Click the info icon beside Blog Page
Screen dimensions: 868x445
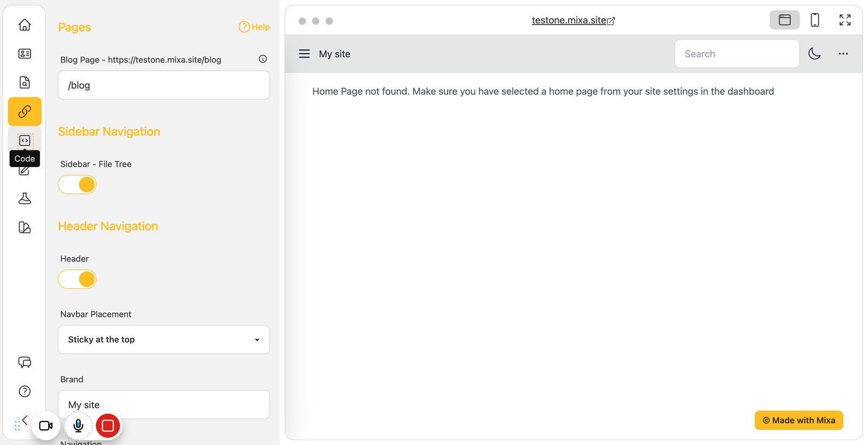[x=263, y=59]
